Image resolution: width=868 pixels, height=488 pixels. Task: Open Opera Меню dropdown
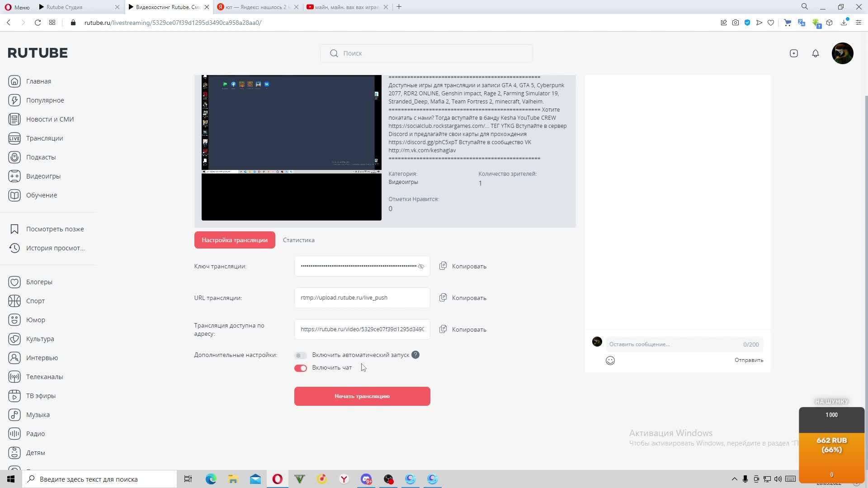16,7
